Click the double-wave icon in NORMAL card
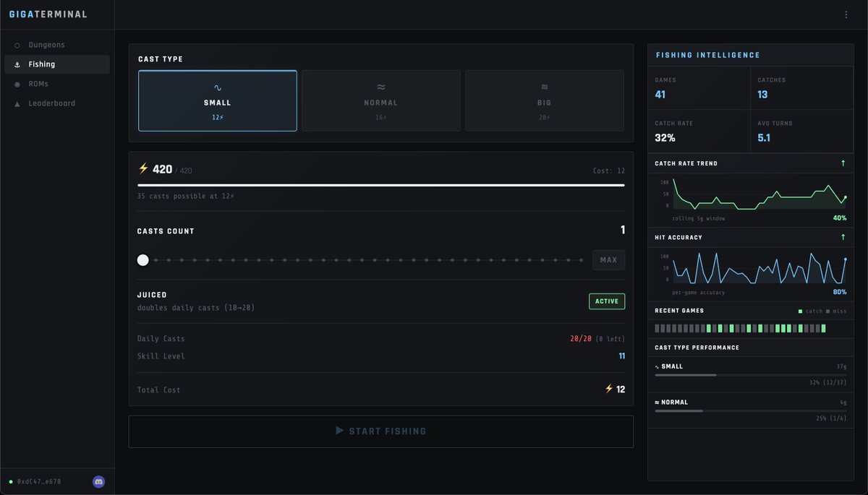 [381, 87]
